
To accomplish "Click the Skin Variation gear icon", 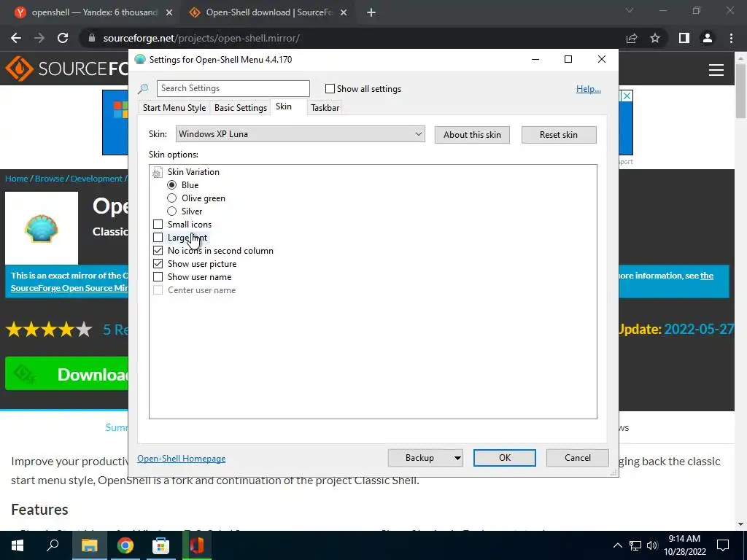I will point(158,172).
